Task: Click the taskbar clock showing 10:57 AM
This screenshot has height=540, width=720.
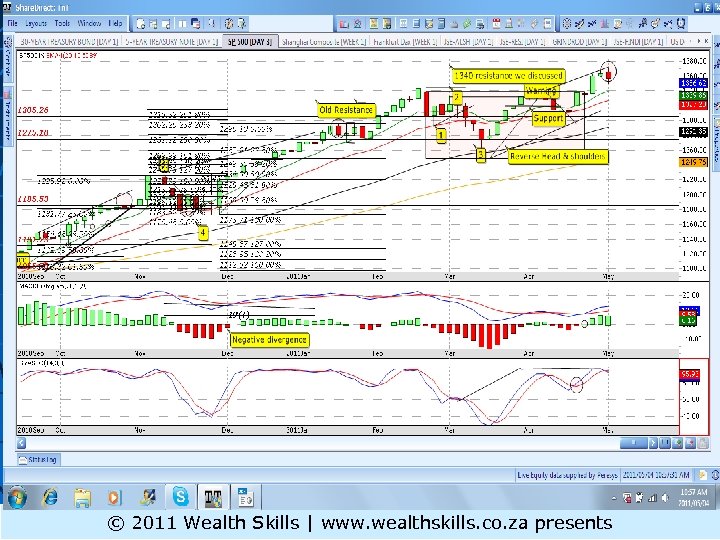Action: [x=693, y=497]
